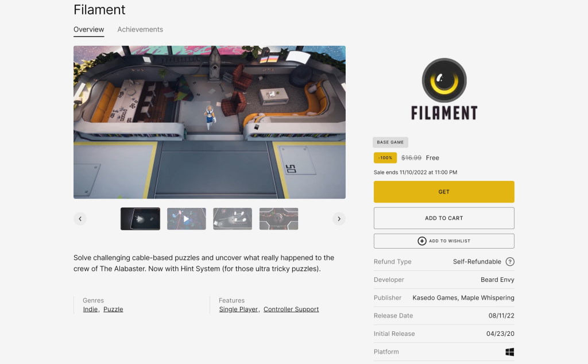
Task: Click the Free price text
Action: pyautogui.click(x=432, y=158)
